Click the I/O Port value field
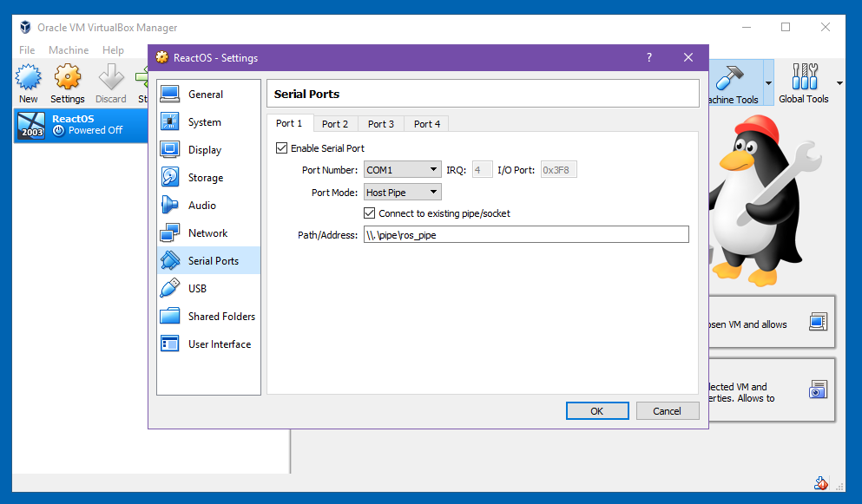Viewport: 862px width, 504px height. point(558,170)
